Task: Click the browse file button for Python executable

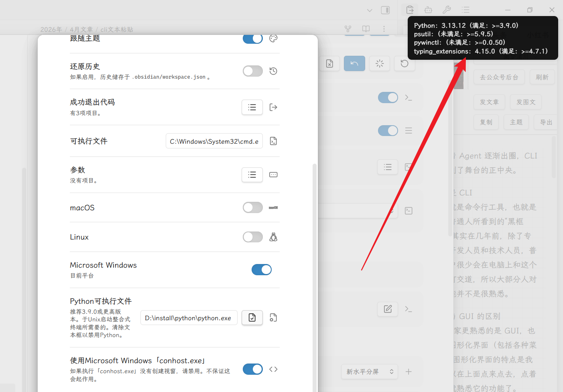Action: tap(252, 318)
